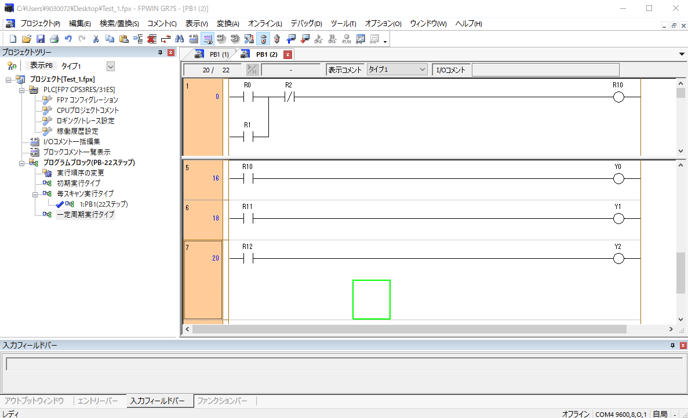
Task: Open the tab list dropdown arrow
Action: click(x=681, y=54)
